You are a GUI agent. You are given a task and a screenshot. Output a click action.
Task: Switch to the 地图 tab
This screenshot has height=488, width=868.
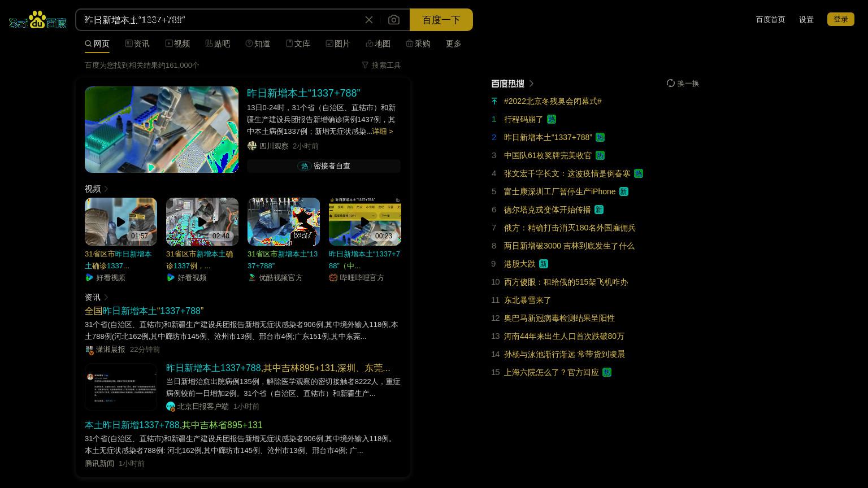(378, 43)
